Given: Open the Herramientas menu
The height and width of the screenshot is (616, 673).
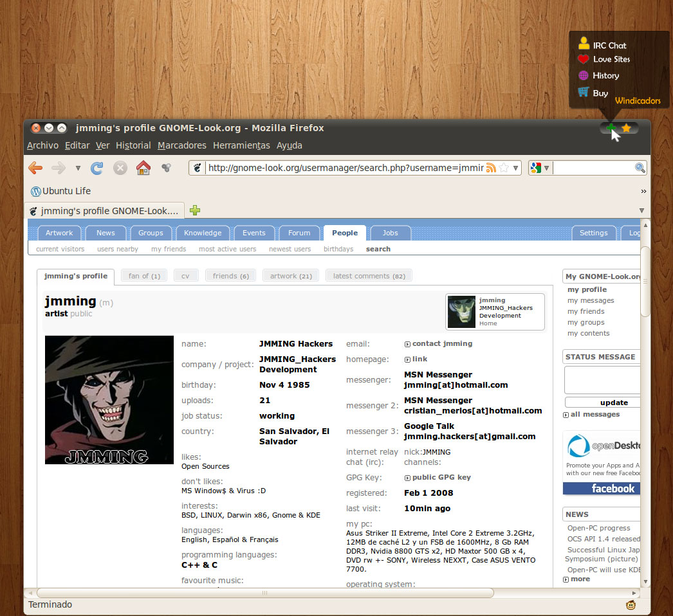Looking at the screenshot, I should coord(241,145).
